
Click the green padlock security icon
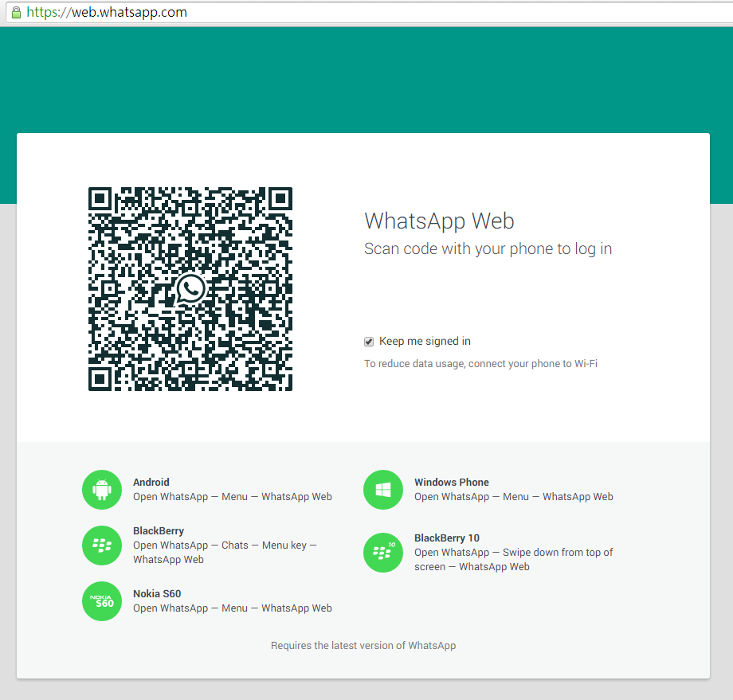pos(16,13)
